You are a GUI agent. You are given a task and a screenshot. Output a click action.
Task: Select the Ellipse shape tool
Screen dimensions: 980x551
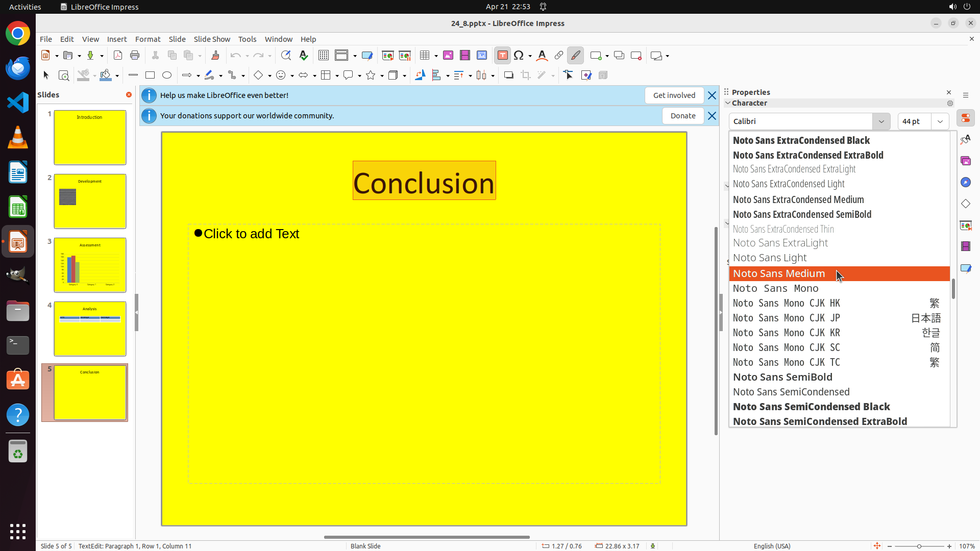pyautogui.click(x=167, y=76)
